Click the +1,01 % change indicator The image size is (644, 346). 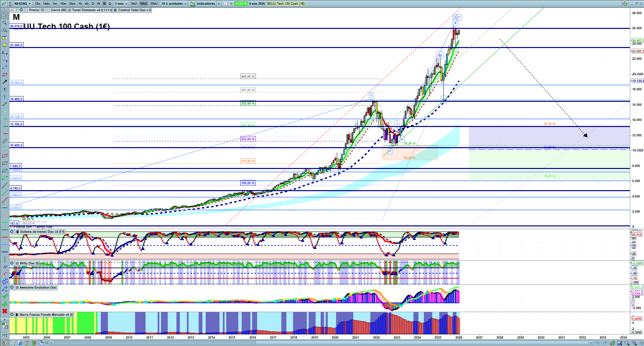click(x=241, y=4)
